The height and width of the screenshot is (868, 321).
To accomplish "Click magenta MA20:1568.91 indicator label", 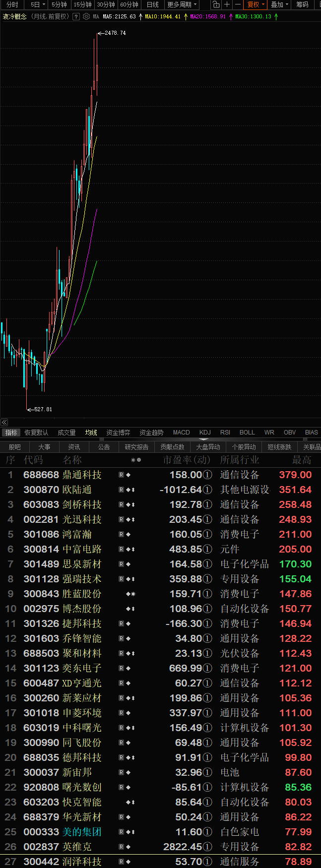I will point(208,16).
